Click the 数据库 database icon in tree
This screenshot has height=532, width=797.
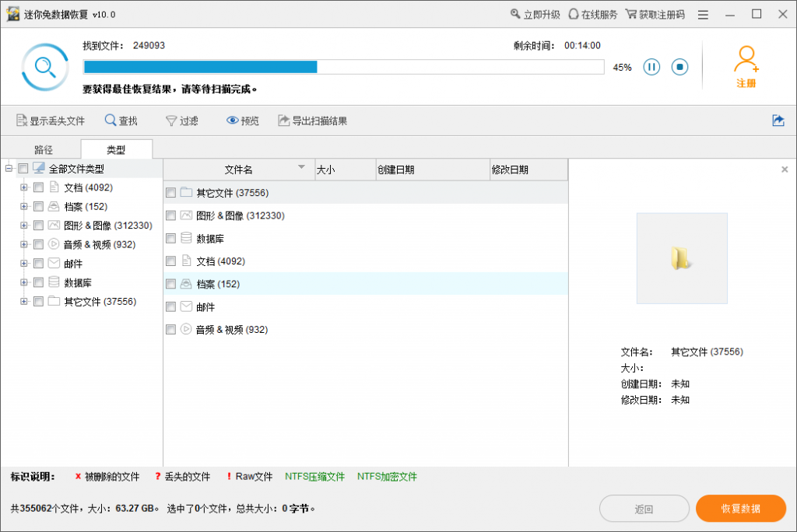click(x=54, y=282)
